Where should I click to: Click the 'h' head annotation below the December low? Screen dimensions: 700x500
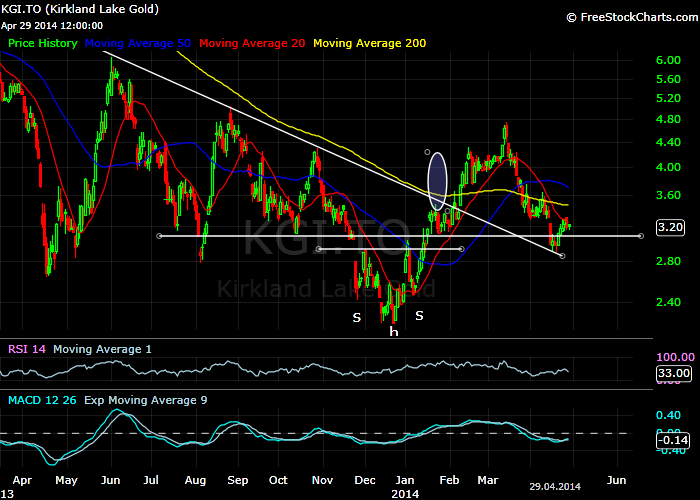[x=393, y=331]
